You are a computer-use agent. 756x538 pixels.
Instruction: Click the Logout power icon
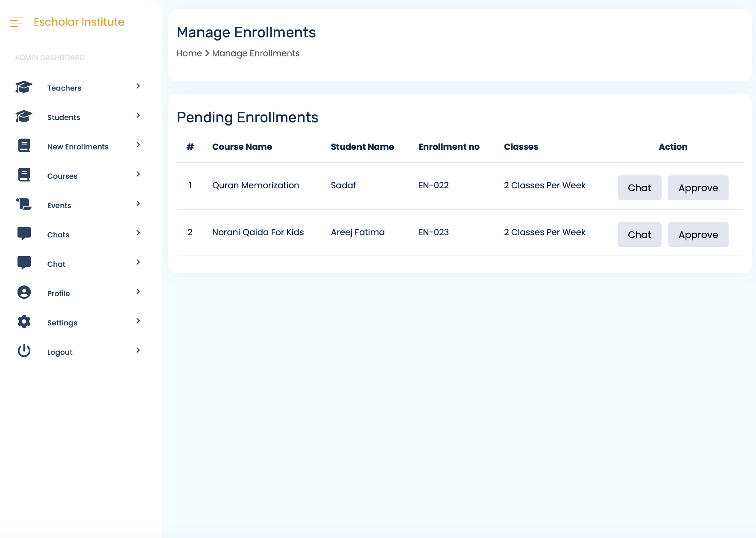click(23, 351)
